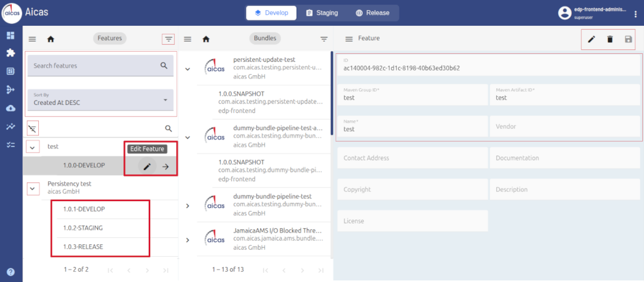The image size is (644, 282).
Task: Click the arrow icon next to 1.0.0-DEVELOP
Action: click(x=166, y=167)
